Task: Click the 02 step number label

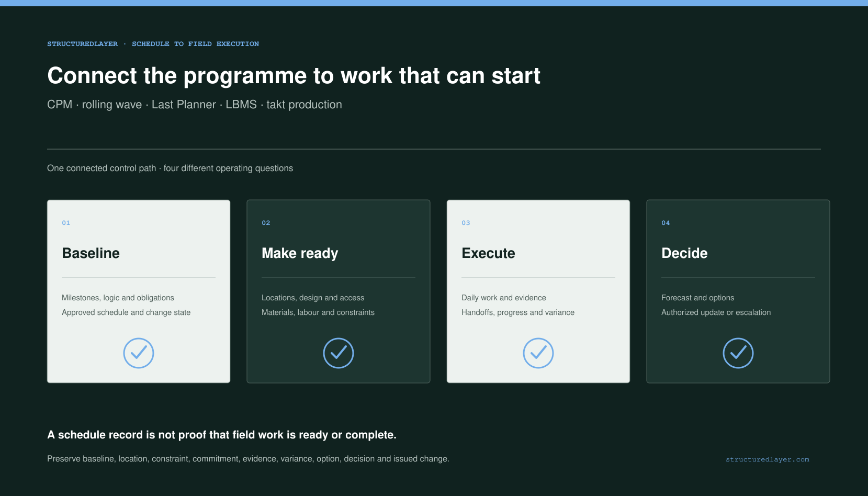Action: [x=266, y=223]
